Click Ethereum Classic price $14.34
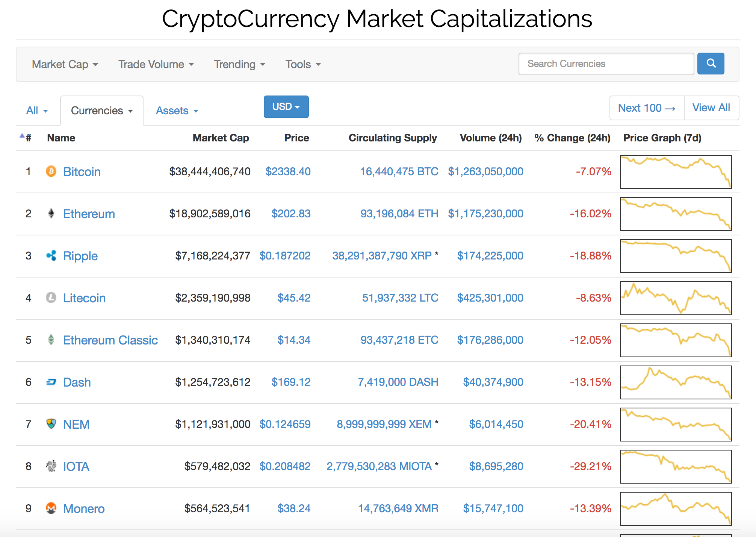756x537 pixels. tap(294, 340)
